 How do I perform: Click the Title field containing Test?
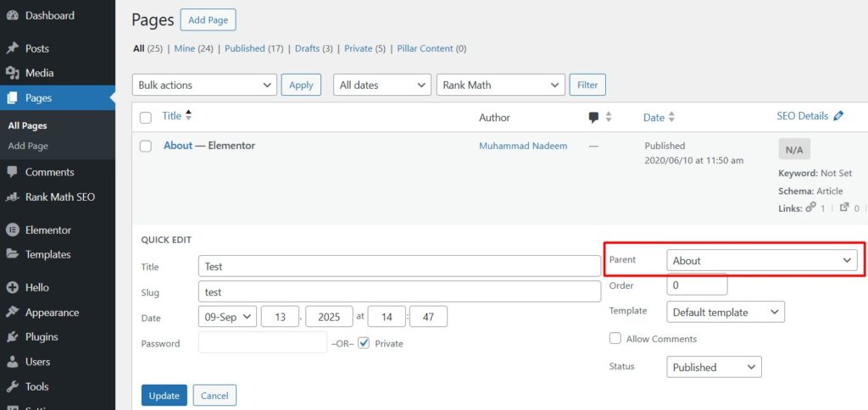[400, 266]
